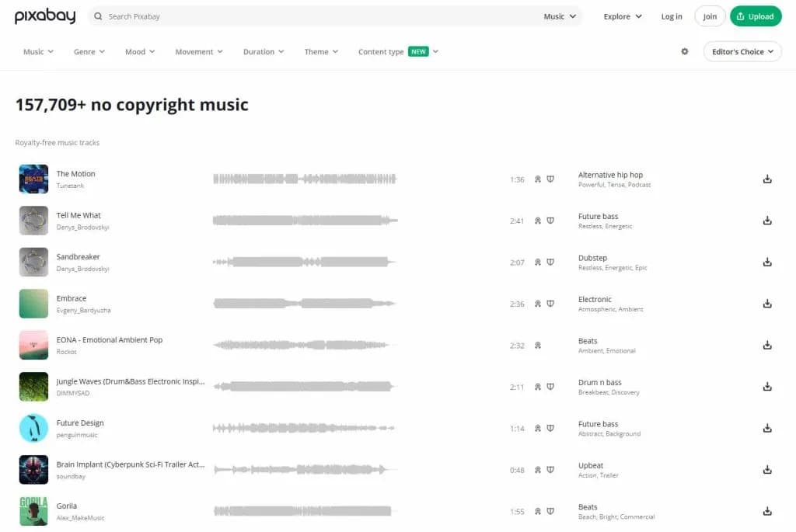This screenshot has width=796, height=532.
Task: Open the Music content-type dropdown in the header
Action: [x=560, y=16]
